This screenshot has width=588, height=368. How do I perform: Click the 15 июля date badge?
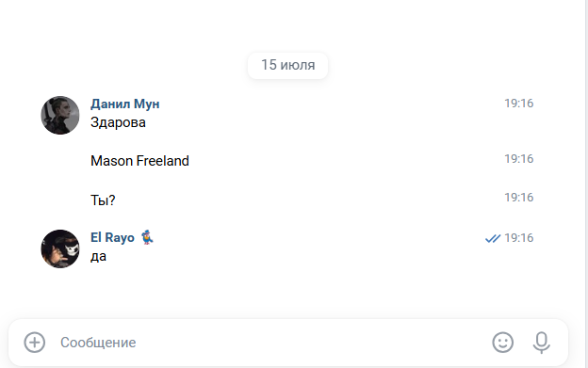click(287, 65)
